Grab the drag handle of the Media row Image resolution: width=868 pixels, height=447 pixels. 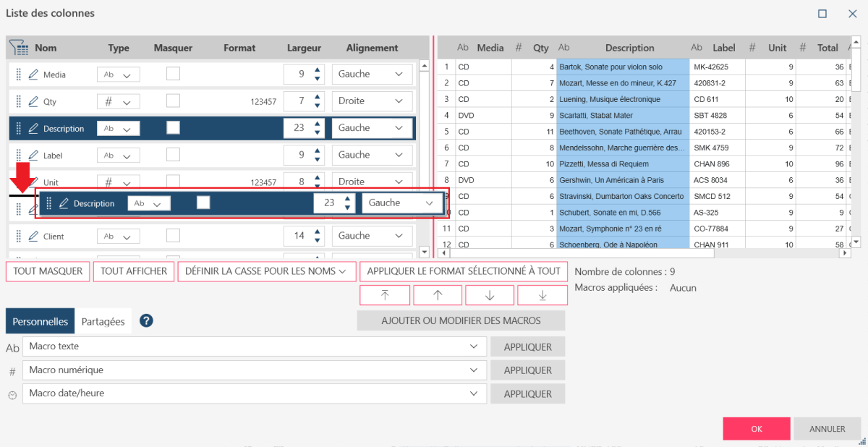[19, 74]
